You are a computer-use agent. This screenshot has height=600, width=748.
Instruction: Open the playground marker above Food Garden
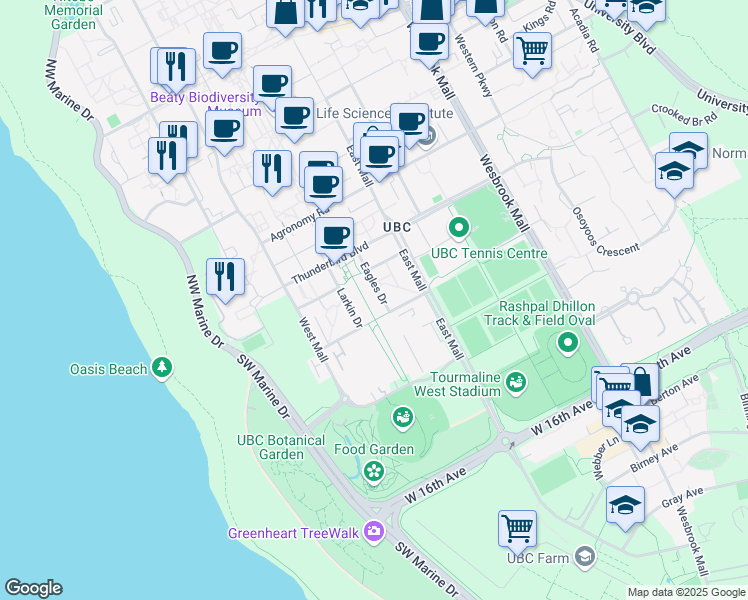(x=403, y=418)
